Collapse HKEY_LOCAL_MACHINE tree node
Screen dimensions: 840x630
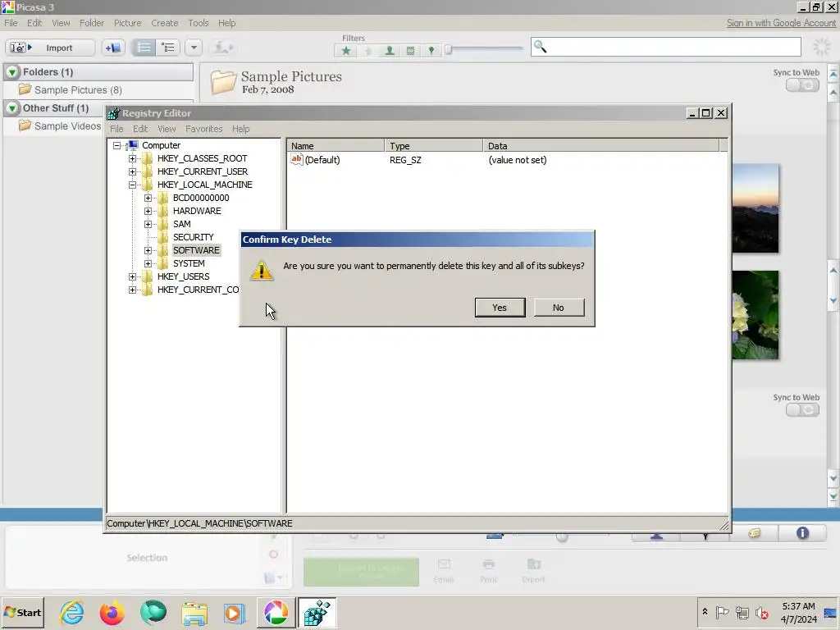[132, 185]
